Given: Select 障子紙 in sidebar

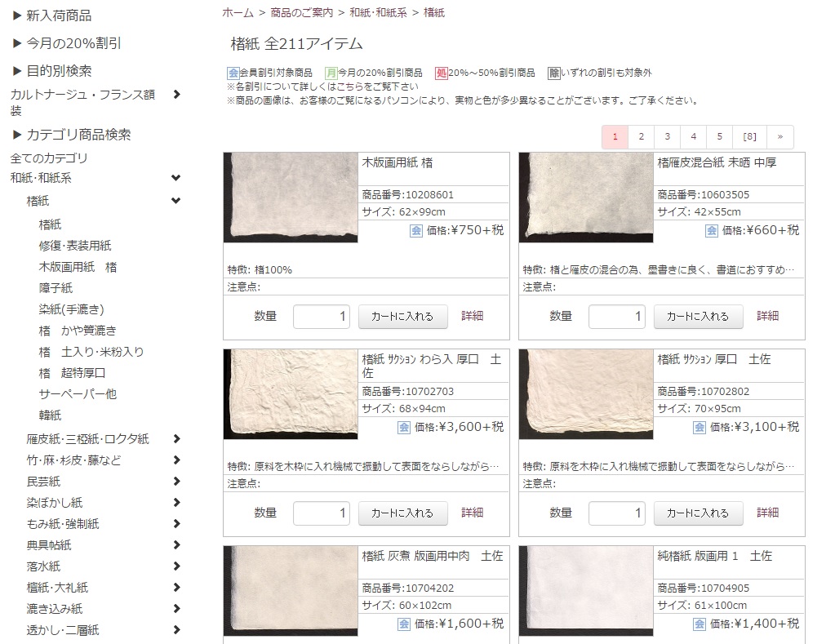Looking at the screenshot, I should click(x=56, y=288).
